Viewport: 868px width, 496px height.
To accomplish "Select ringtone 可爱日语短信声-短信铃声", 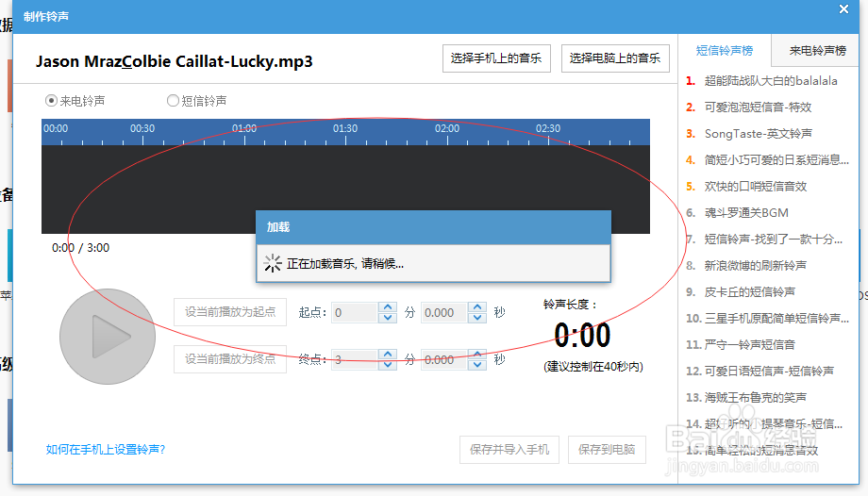I will click(769, 371).
